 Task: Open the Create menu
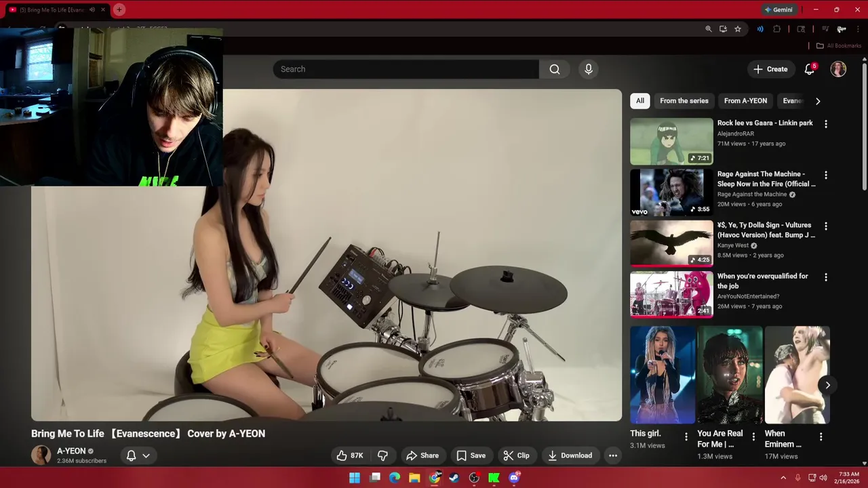(x=770, y=69)
